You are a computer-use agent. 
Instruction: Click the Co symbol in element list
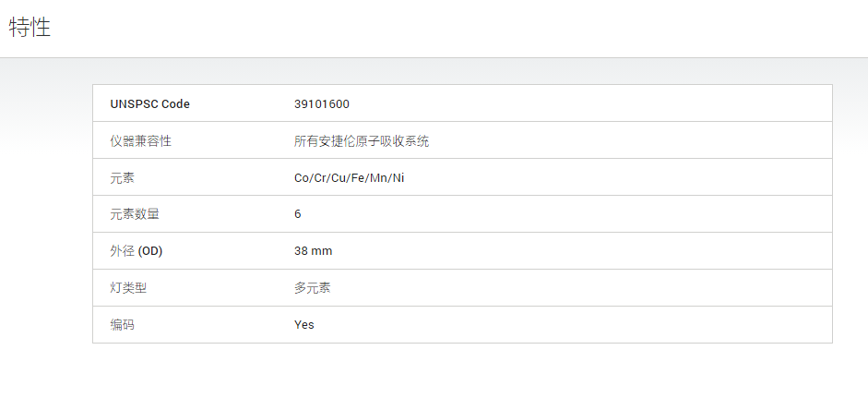pos(301,178)
